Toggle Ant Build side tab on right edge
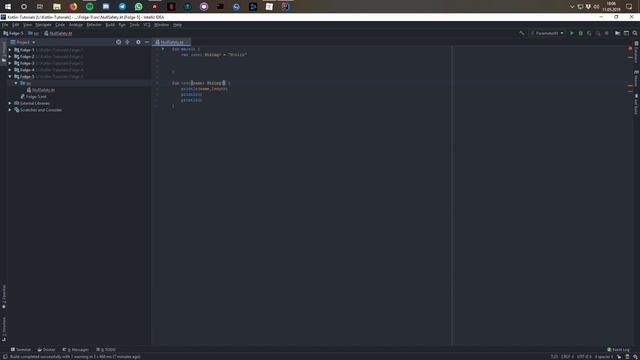 coord(636,104)
